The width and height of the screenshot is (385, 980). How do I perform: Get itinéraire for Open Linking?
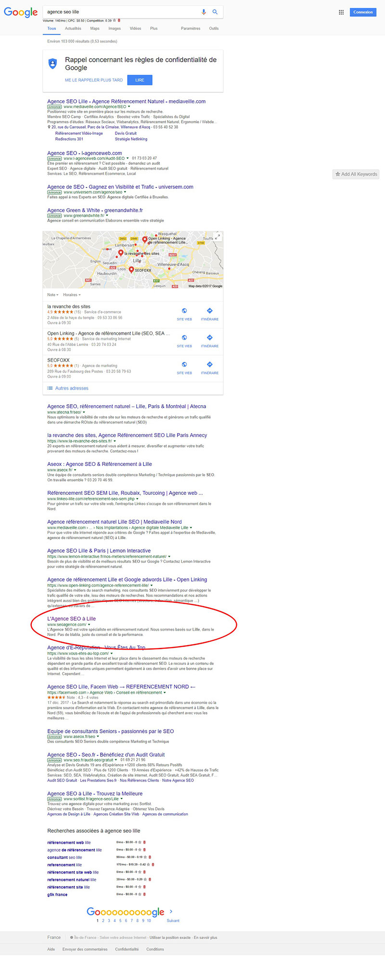click(210, 341)
